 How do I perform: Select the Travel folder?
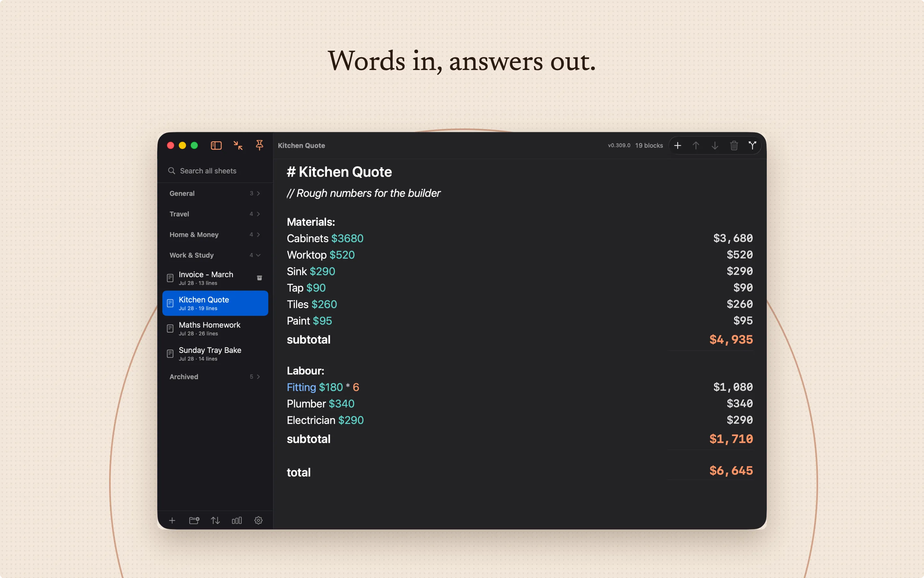click(215, 214)
